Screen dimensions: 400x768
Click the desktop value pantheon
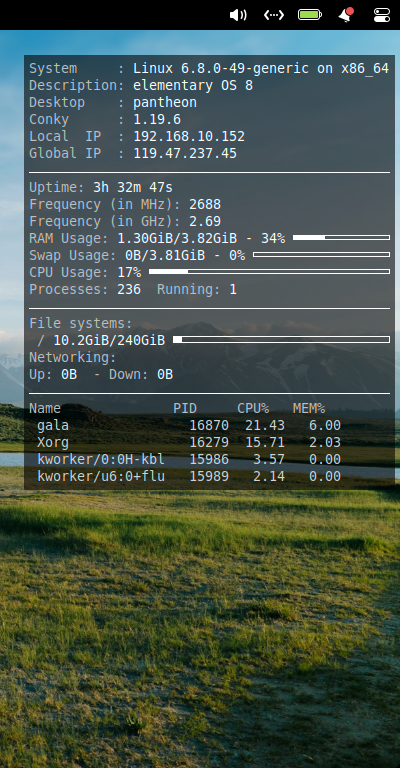click(165, 103)
